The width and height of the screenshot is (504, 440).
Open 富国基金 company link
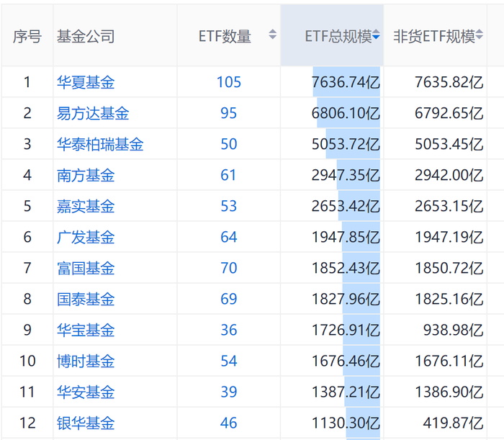pyautogui.click(x=86, y=268)
